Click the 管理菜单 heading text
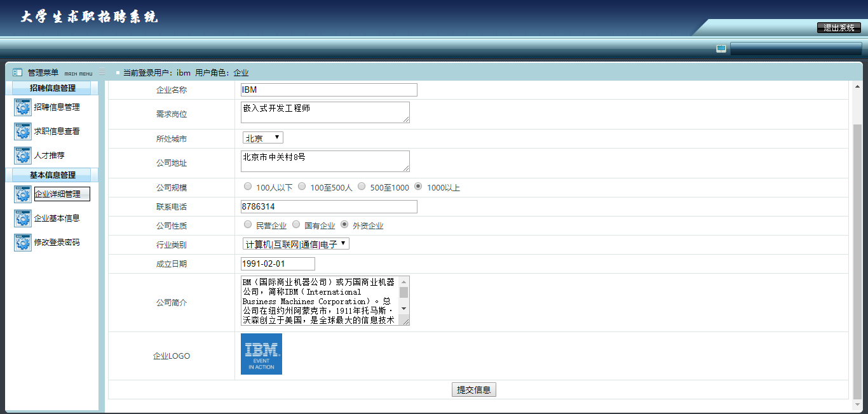 [x=43, y=72]
